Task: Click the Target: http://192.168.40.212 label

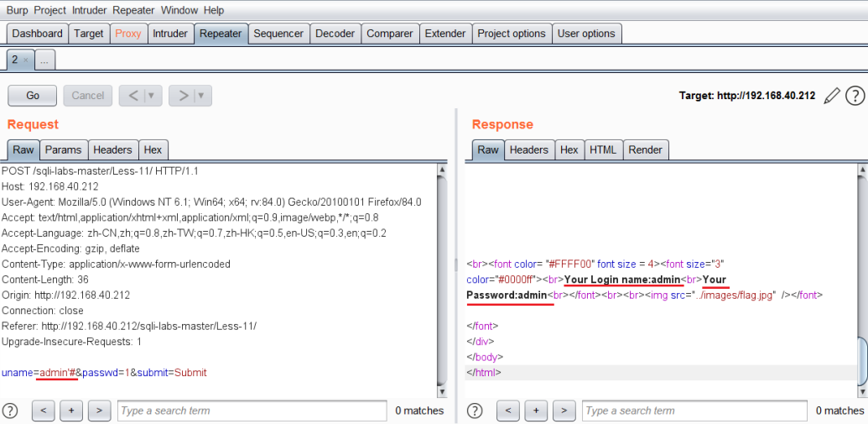Action: 746,96
